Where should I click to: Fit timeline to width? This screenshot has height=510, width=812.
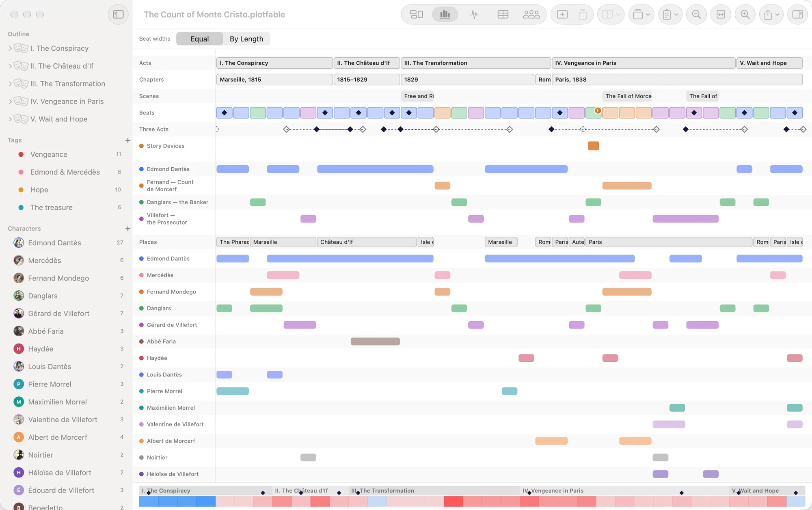click(x=721, y=14)
